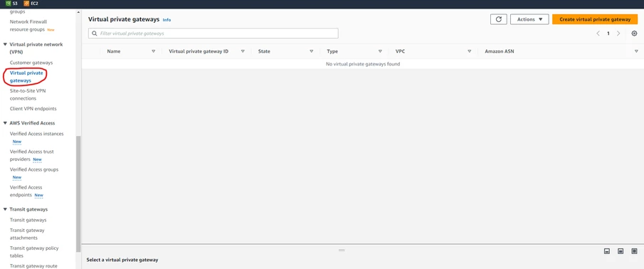Open Client VPN endpoints
Viewport: 644px width, 269px height.
33,109
